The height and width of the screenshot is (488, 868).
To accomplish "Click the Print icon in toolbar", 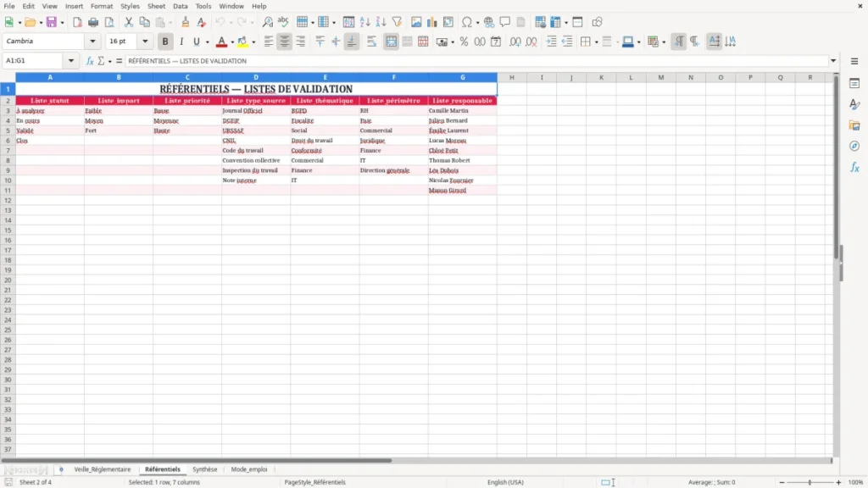I will [x=93, y=22].
